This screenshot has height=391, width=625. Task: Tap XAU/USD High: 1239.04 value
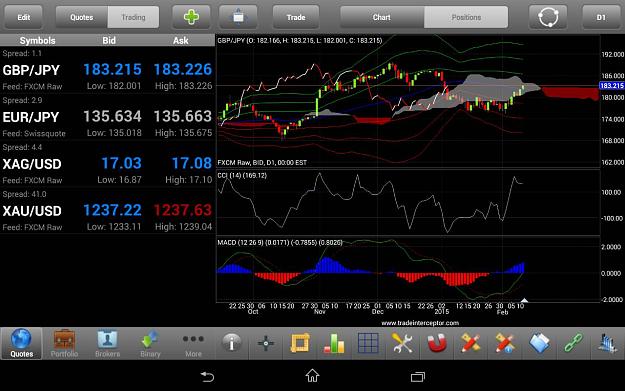click(x=184, y=227)
